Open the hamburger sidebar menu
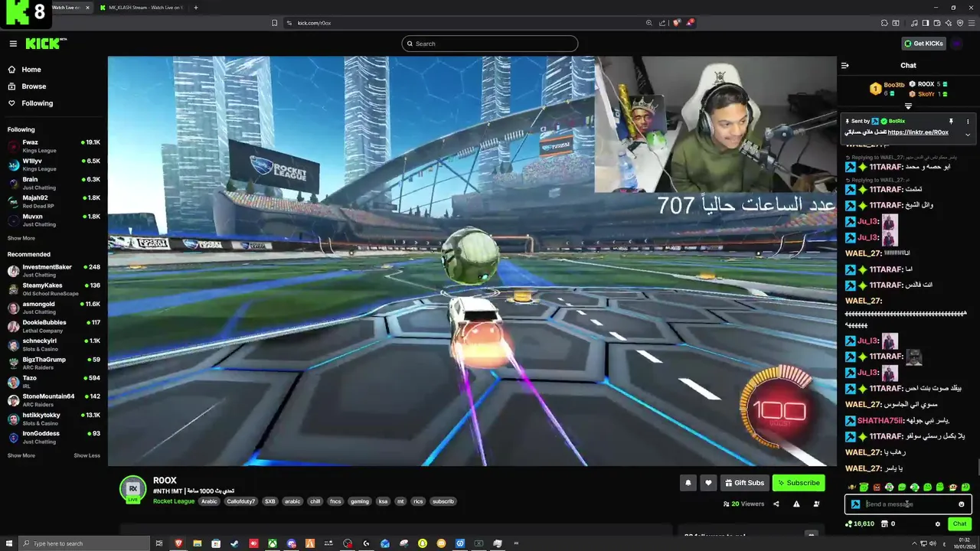The height and width of the screenshot is (551, 980). pos(13,44)
